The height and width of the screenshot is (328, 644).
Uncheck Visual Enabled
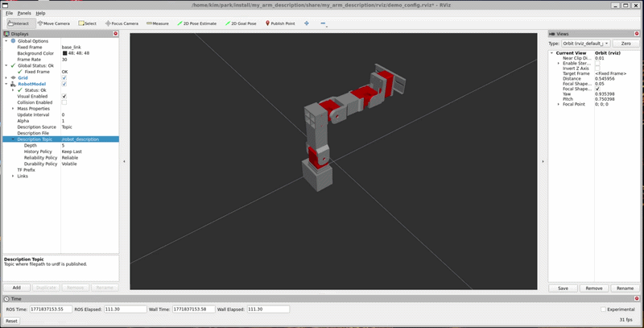click(64, 96)
